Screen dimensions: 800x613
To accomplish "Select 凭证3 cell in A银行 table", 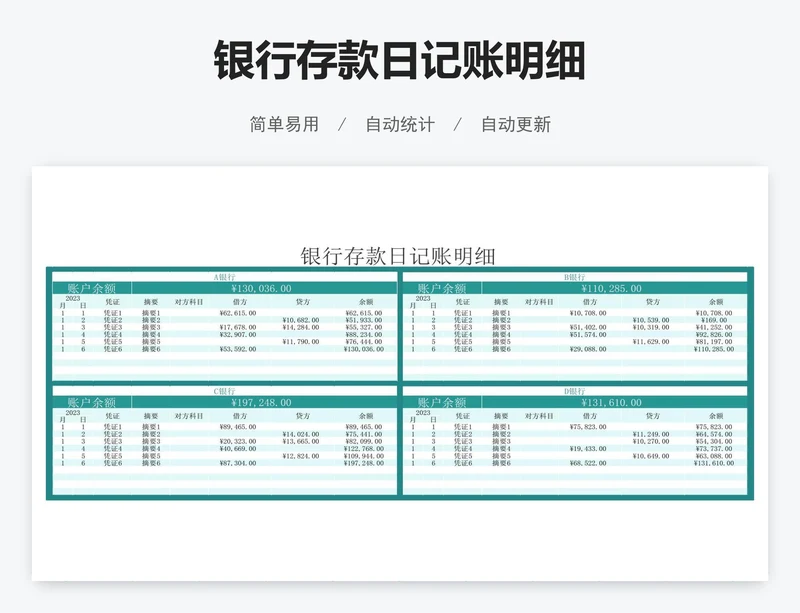I will (113, 327).
